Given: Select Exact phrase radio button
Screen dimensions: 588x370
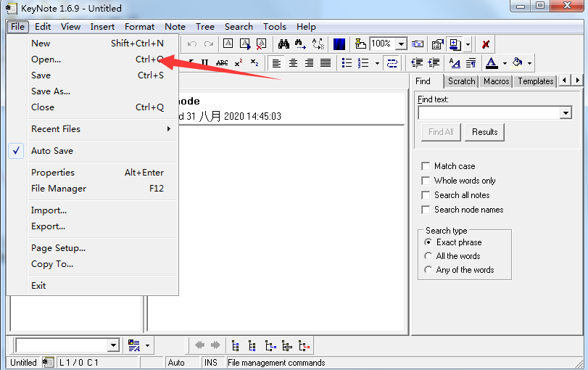Looking at the screenshot, I should pos(428,242).
